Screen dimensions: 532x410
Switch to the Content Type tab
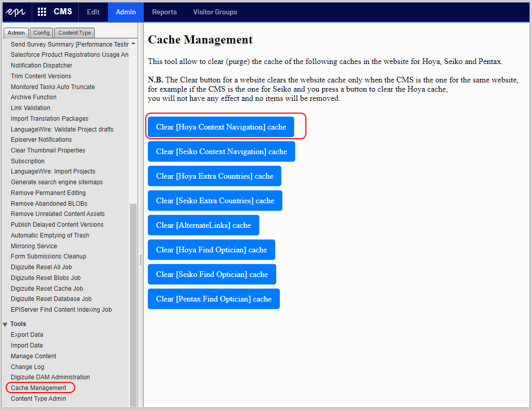74,33
